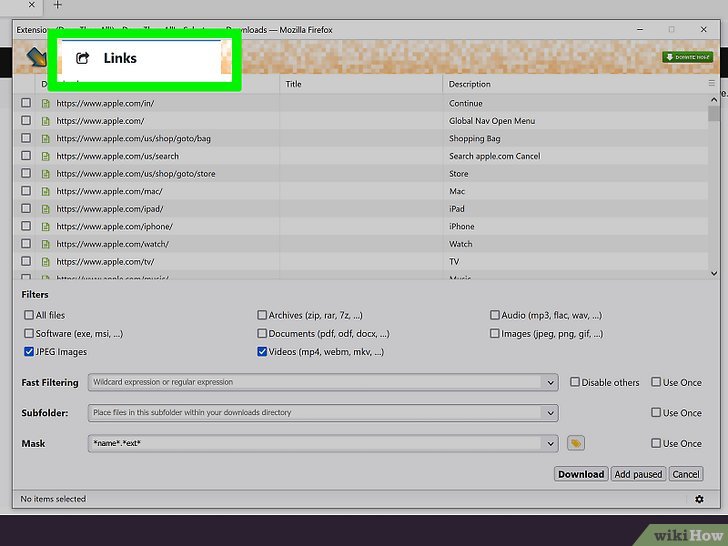Open settings gear in status bar

[699, 499]
